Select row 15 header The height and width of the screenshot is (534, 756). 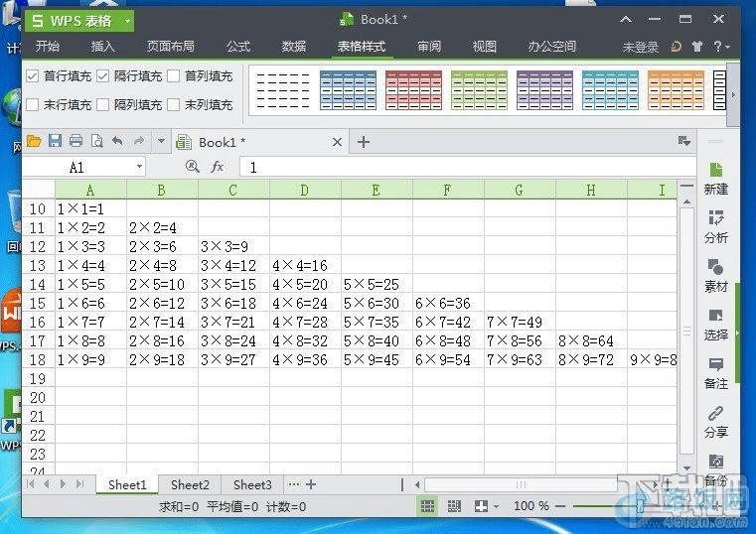coord(38,303)
